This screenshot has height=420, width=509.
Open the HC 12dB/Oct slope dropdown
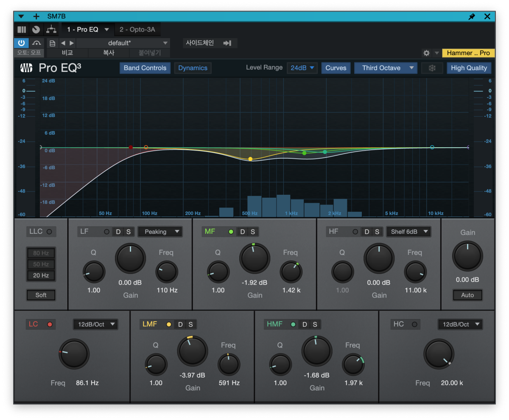460,325
